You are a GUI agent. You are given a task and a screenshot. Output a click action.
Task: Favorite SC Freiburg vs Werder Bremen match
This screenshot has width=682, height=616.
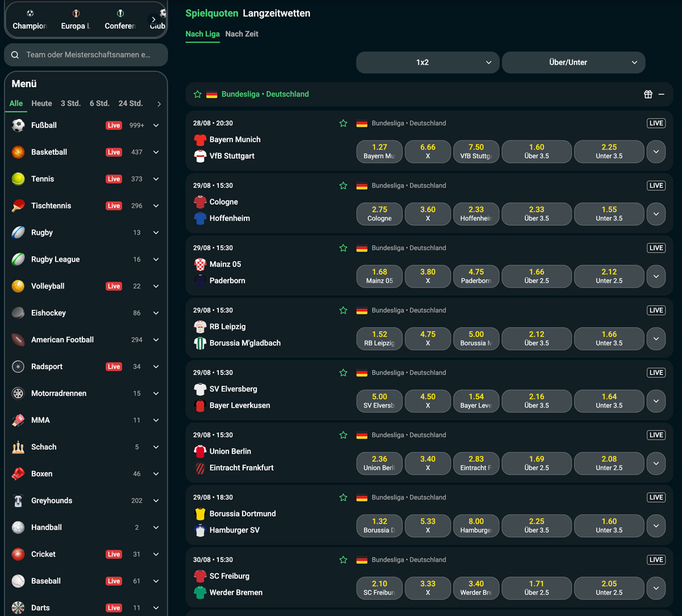click(x=343, y=560)
